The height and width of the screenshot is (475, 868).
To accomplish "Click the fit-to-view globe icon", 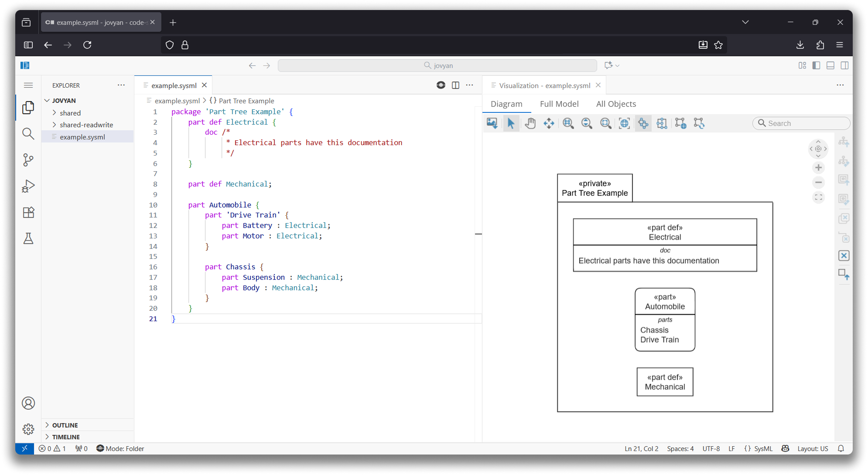I will coord(624,123).
